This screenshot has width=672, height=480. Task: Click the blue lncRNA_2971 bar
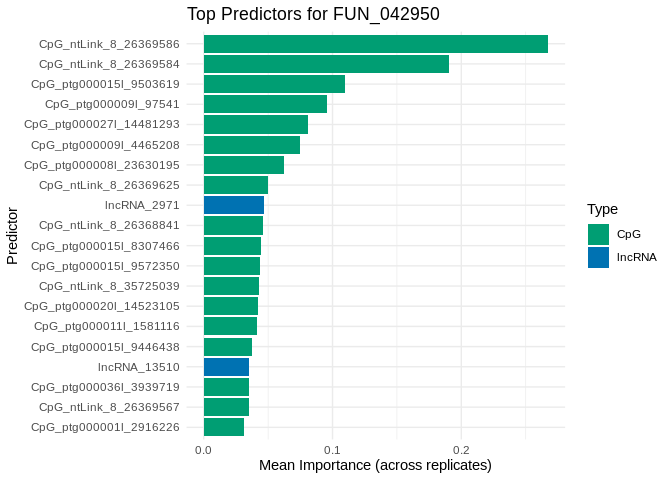(233, 205)
